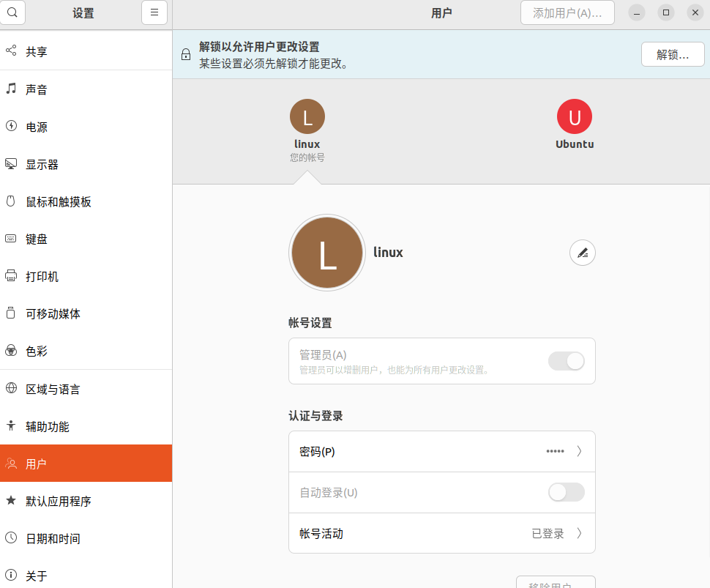Go to 色彩 settings
The width and height of the screenshot is (710, 588).
click(x=86, y=351)
